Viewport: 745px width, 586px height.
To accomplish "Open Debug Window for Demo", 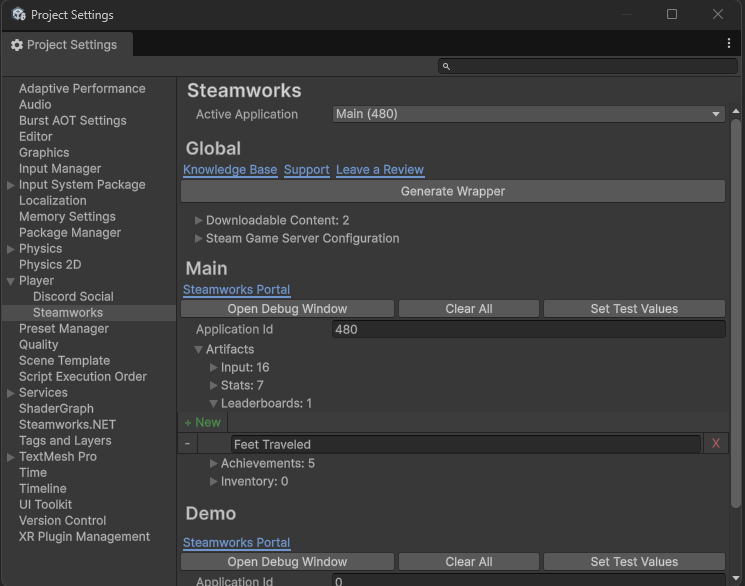I will click(x=287, y=562).
